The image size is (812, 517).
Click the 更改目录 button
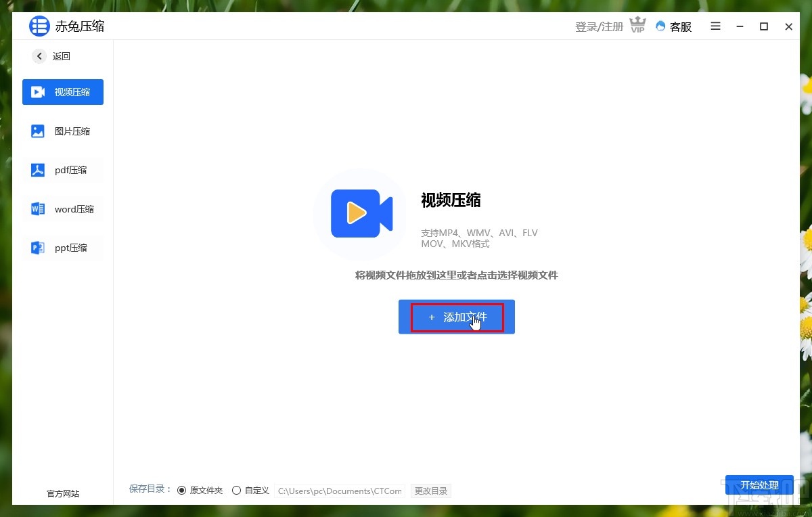(x=431, y=491)
